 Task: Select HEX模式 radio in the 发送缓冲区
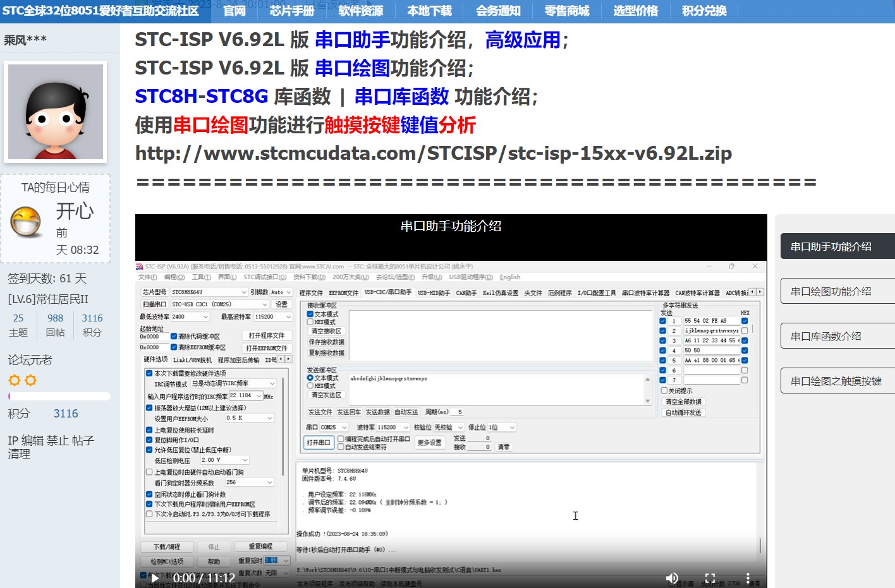(310, 386)
